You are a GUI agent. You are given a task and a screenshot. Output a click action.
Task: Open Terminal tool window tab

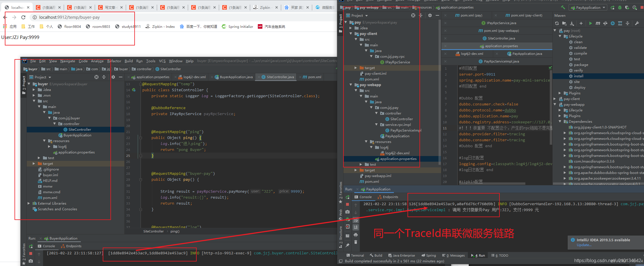click(355, 255)
